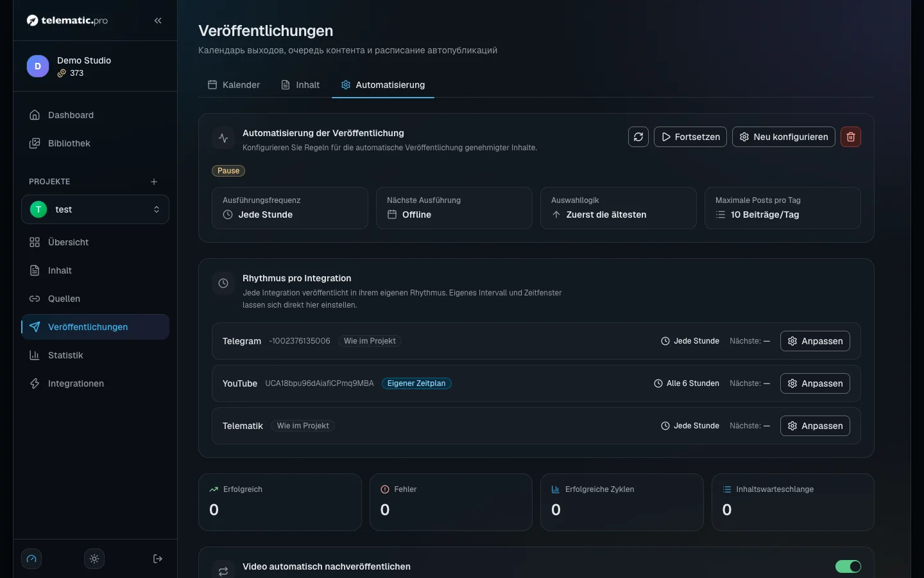Open Quellen in sidebar
This screenshot has height=578, width=924.
point(95,299)
